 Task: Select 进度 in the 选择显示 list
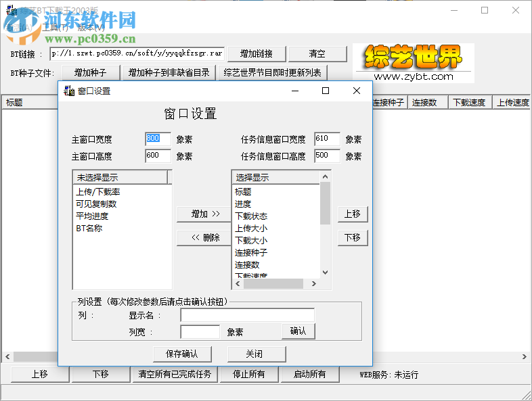[243, 204]
